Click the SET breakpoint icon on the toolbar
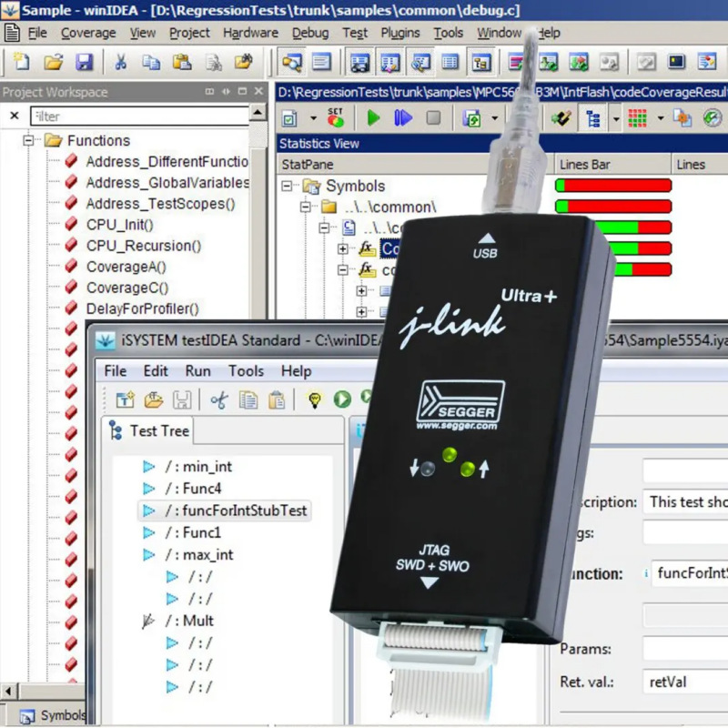The width and height of the screenshot is (728, 728). [335, 117]
